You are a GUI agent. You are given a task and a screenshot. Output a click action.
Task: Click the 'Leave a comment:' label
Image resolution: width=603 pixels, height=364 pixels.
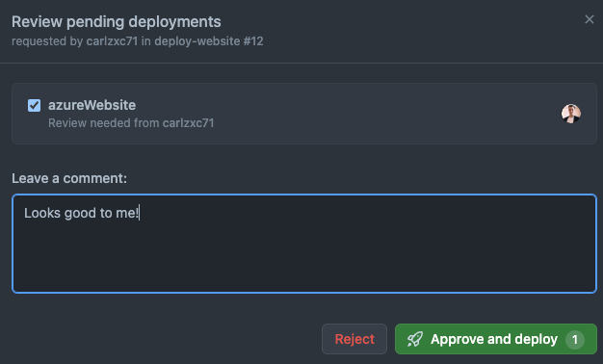[x=69, y=178]
